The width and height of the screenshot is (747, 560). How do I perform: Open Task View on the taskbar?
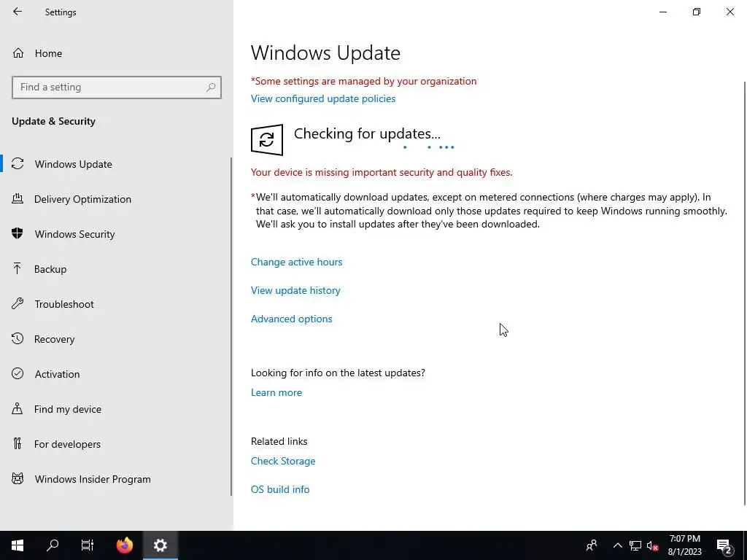[88, 545]
